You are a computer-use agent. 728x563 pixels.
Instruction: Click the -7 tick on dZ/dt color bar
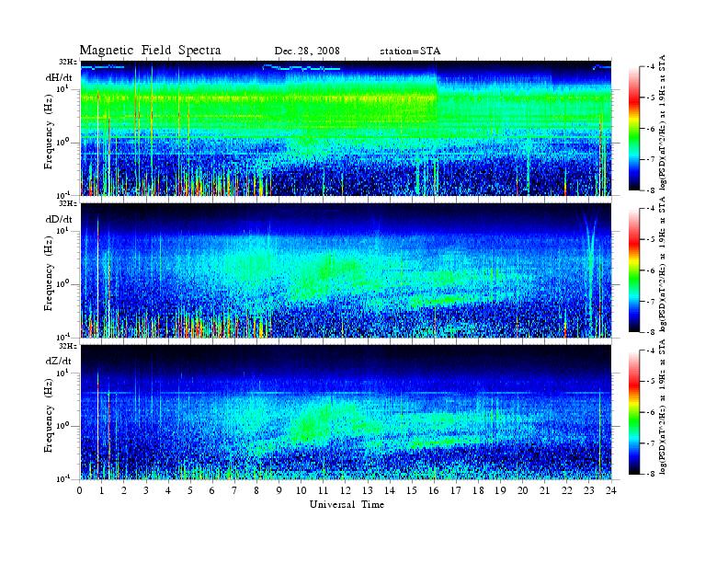pos(651,443)
